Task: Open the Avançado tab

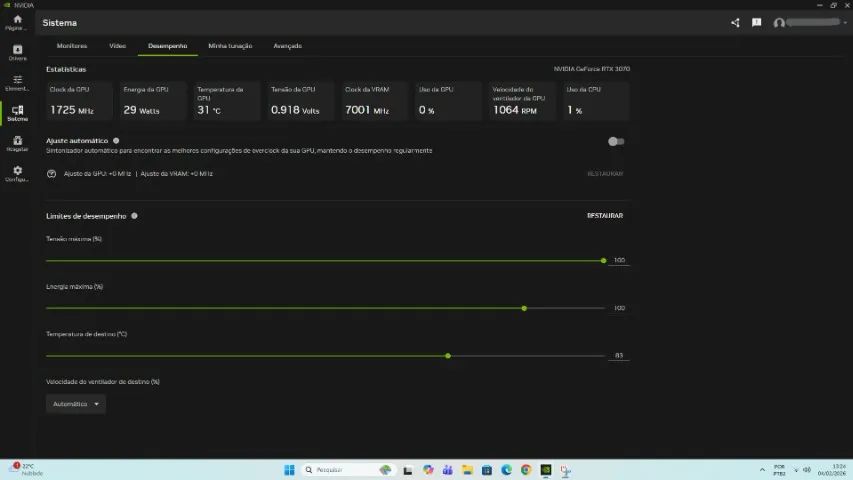Action: (288, 46)
